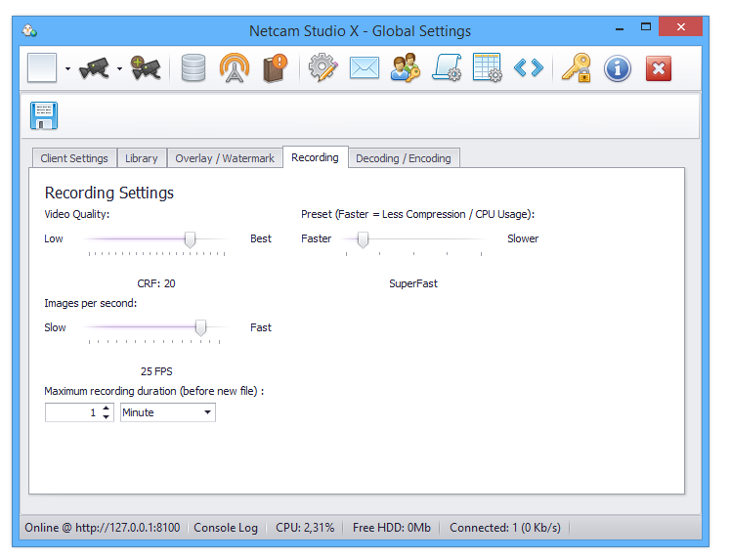Click the recording duration number field
The height and width of the screenshot is (560, 731).
[x=72, y=412]
